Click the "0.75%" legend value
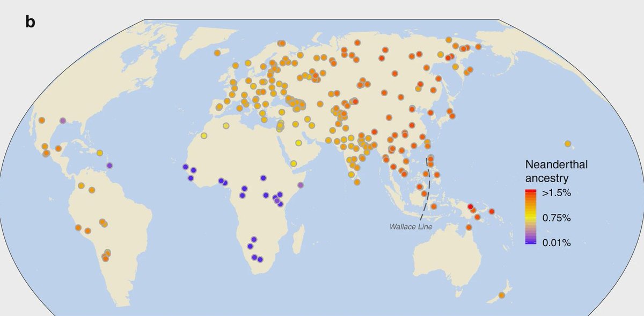This screenshot has width=644, height=316. [x=556, y=218]
